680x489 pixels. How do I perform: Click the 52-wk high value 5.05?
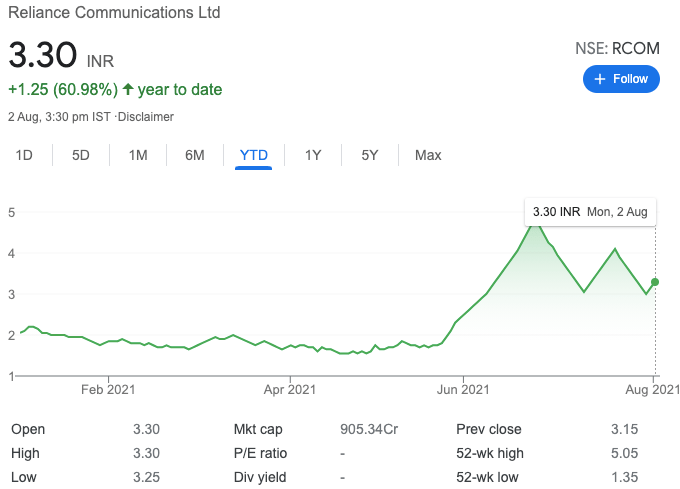pos(623,453)
